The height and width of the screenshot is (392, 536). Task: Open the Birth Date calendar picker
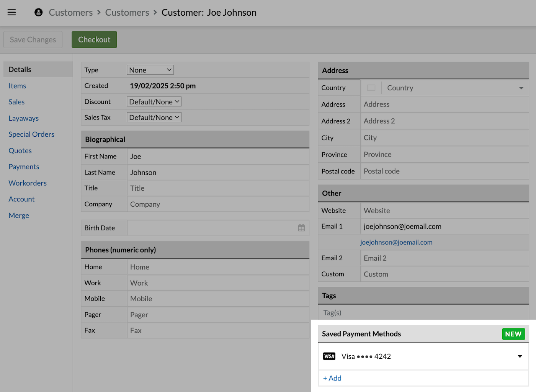tap(301, 227)
